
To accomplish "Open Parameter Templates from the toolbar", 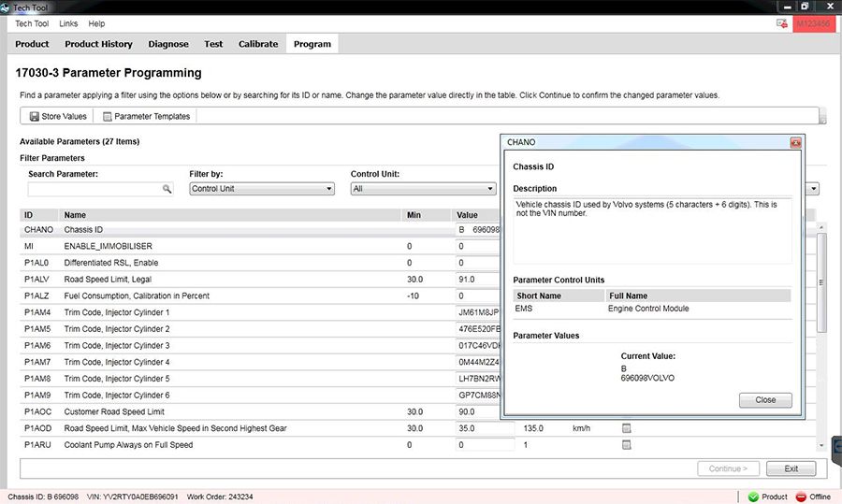I will coord(108,117).
